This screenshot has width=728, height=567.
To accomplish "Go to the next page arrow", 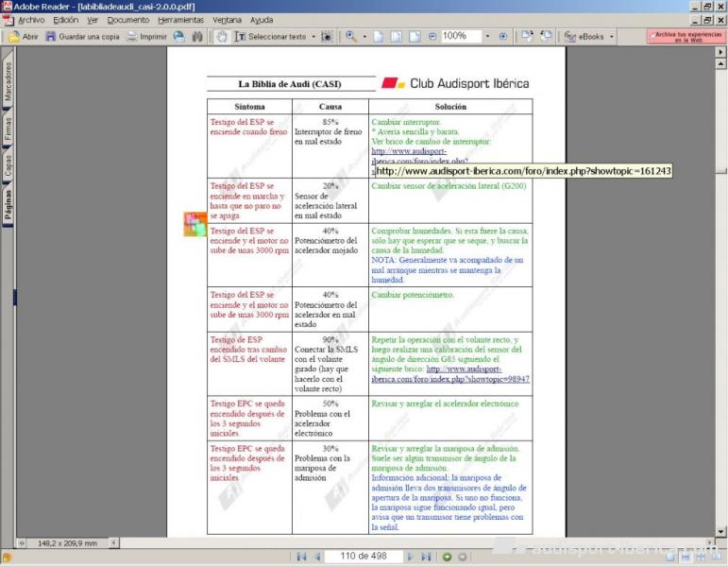I will pyautogui.click(x=410, y=557).
